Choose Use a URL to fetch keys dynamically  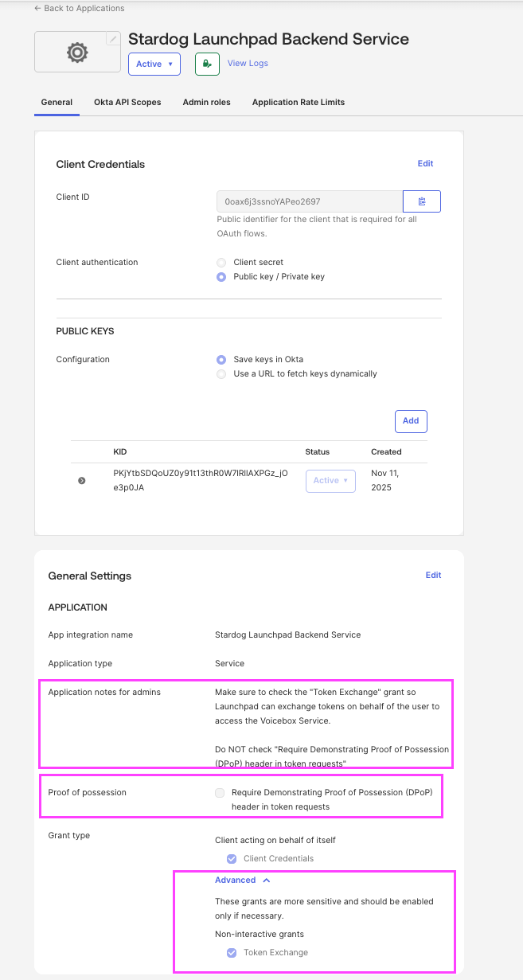coord(221,374)
